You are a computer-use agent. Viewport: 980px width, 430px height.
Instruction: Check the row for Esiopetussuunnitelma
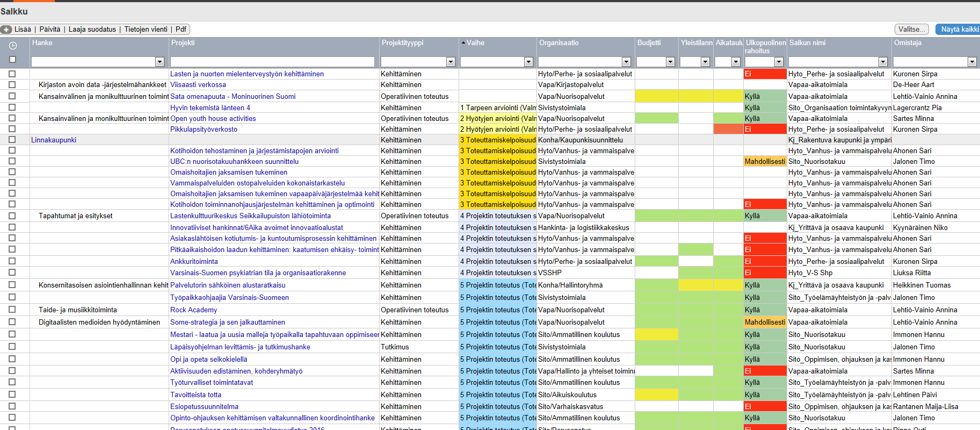tap(12, 406)
